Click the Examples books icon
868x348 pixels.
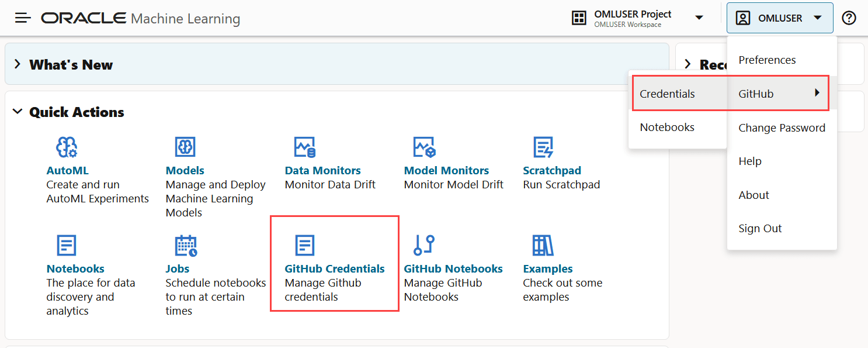(543, 245)
